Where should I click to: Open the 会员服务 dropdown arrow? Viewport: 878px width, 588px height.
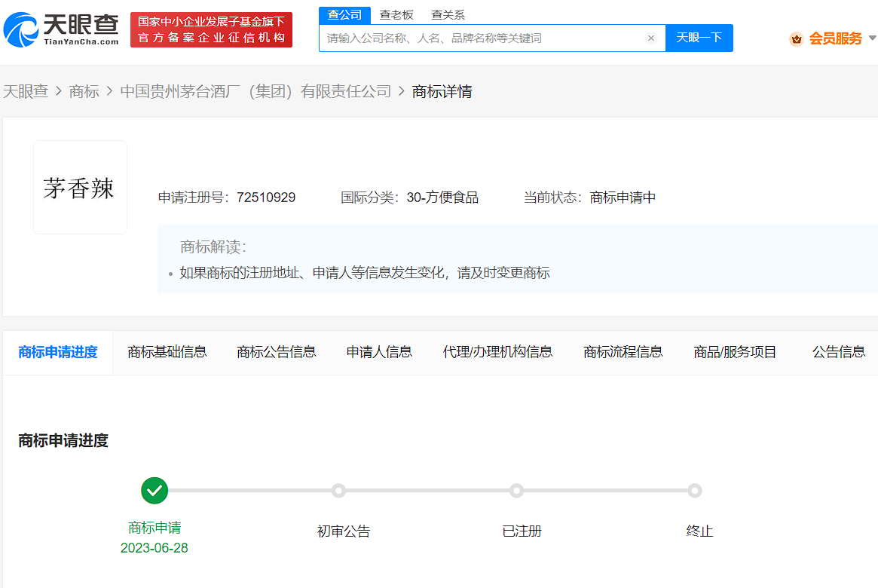point(872,38)
